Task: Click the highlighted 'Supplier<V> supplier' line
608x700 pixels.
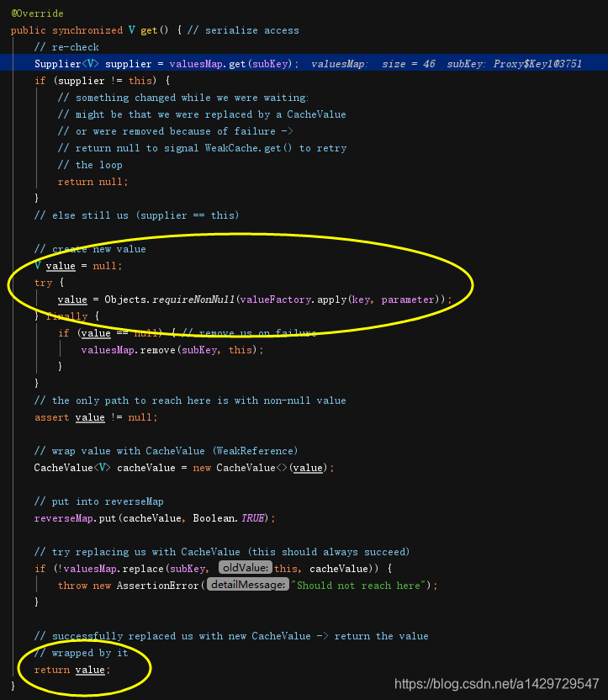Action: point(304,64)
